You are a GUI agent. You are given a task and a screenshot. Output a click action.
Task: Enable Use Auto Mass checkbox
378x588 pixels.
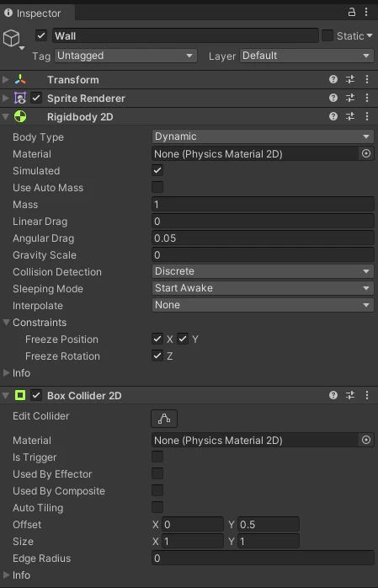pyautogui.click(x=157, y=187)
